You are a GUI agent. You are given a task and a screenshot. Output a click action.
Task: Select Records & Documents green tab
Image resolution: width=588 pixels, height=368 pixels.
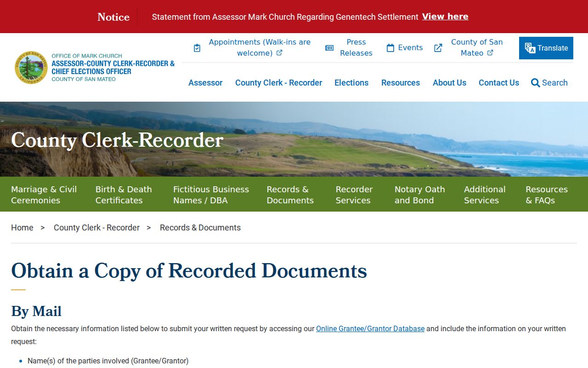coord(290,195)
